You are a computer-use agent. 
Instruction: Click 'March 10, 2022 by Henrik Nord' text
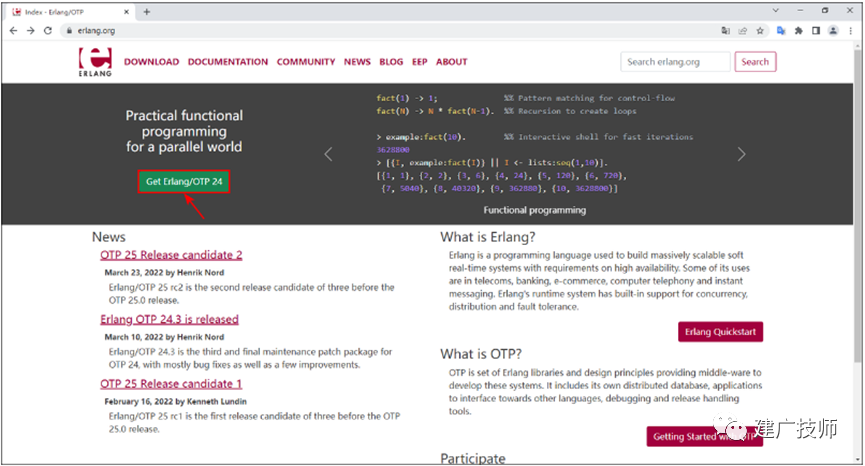(x=164, y=337)
